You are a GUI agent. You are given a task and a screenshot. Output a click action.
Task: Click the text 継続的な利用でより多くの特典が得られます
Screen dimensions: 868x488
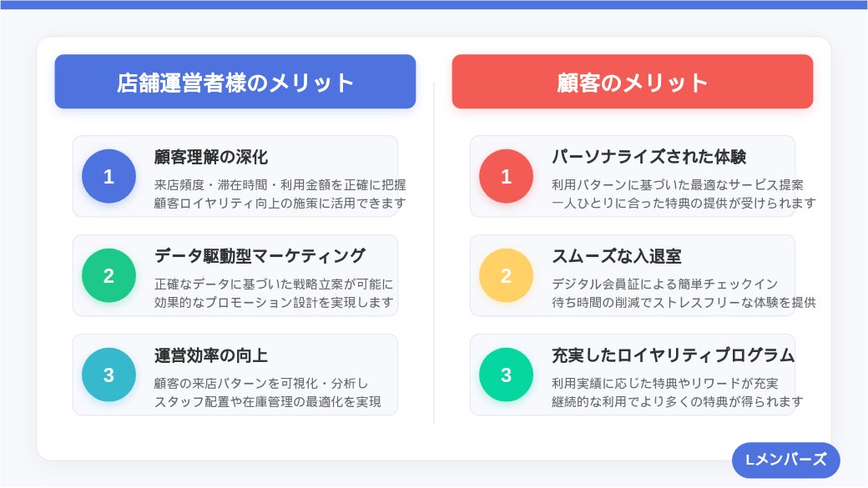pyautogui.click(x=678, y=401)
